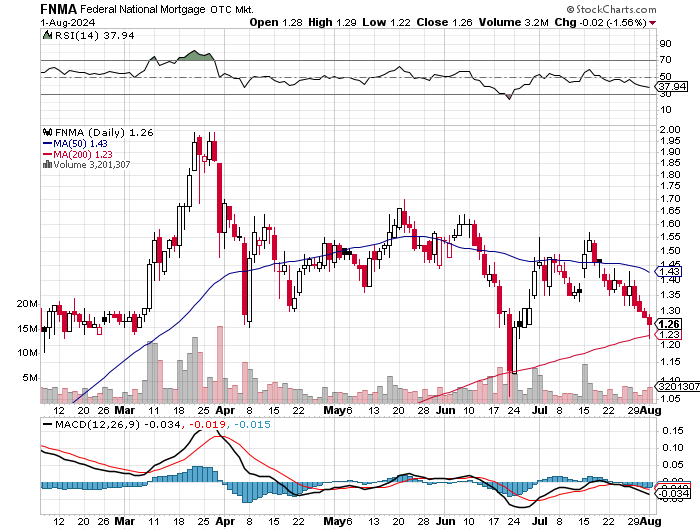Click the StockCharts.com watermark text
This screenshot has width=700, height=530.
(611, 9)
